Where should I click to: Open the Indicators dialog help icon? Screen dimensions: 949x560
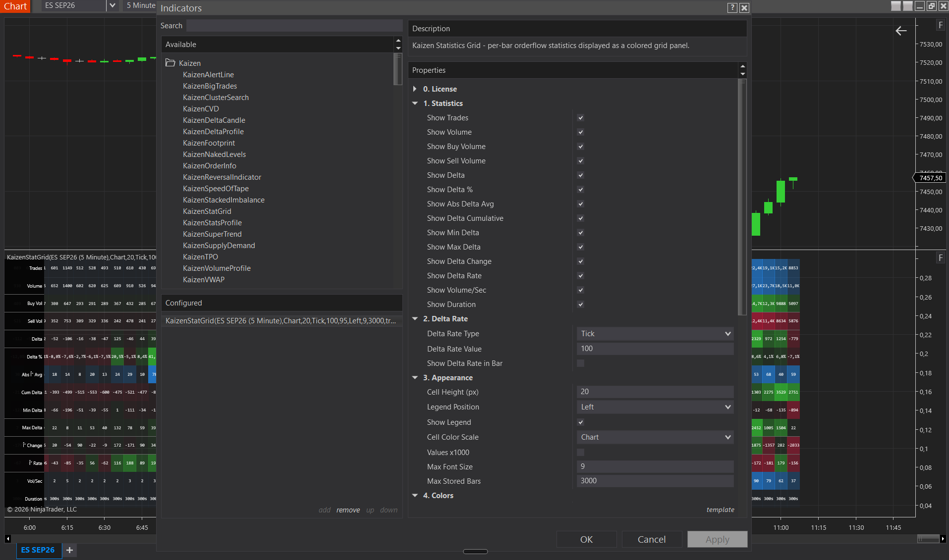732,8
